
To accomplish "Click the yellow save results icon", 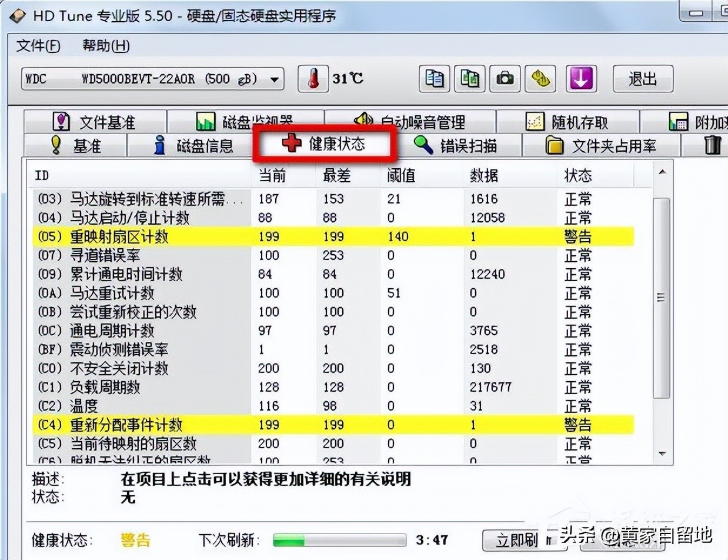I will point(540,78).
